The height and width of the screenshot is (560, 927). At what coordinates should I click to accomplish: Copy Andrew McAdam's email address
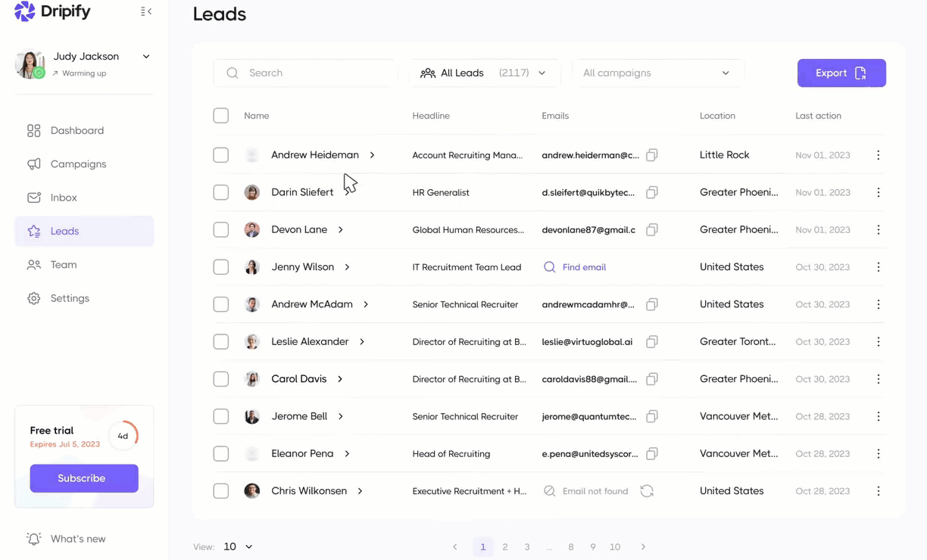(x=652, y=304)
